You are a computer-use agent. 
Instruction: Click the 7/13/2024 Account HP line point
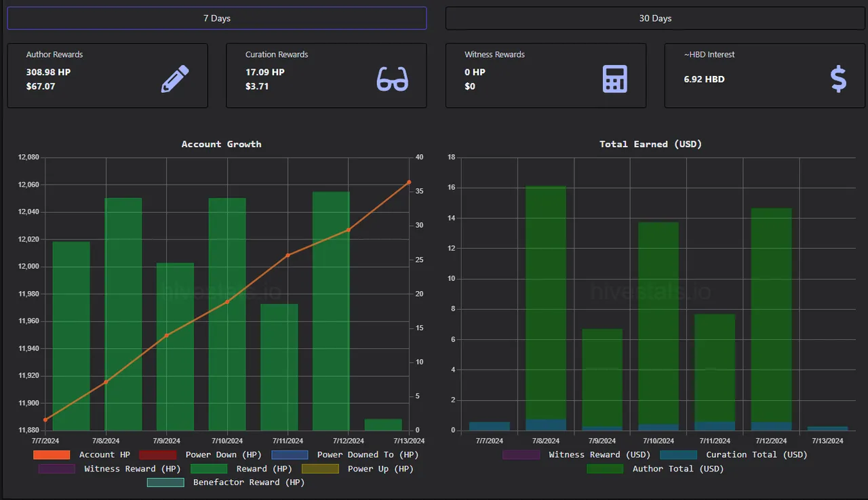click(409, 182)
